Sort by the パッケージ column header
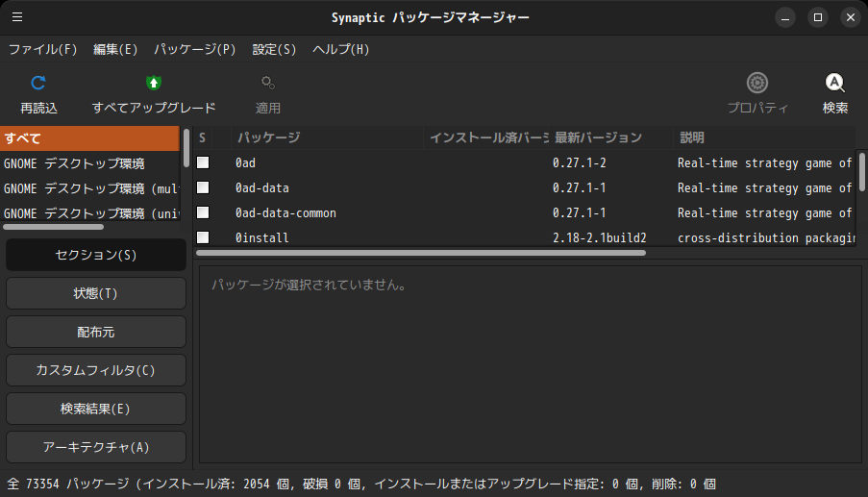The image size is (868, 497). click(x=327, y=137)
